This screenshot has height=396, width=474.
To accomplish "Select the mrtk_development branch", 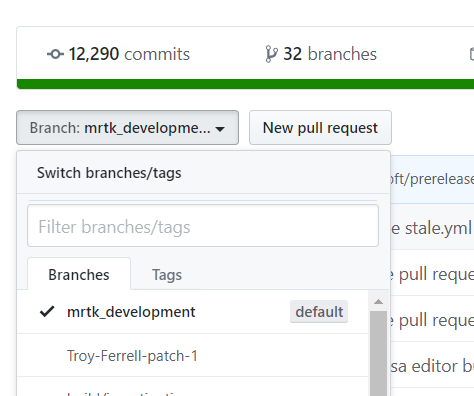I will pos(193,312).
